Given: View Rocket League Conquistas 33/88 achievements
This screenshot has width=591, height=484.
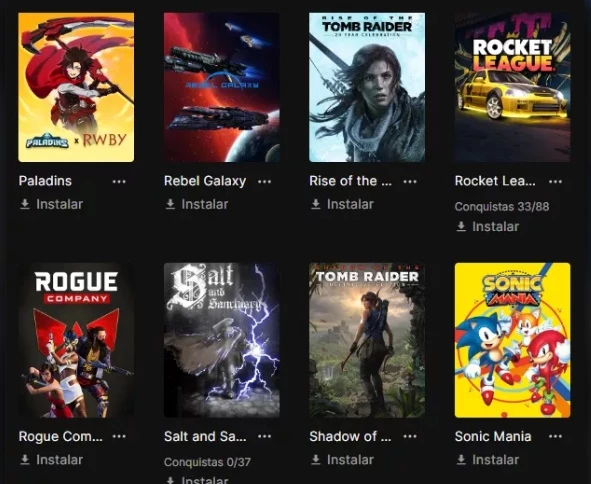Looking at the screenshot, I should click(x=502, y=207).
